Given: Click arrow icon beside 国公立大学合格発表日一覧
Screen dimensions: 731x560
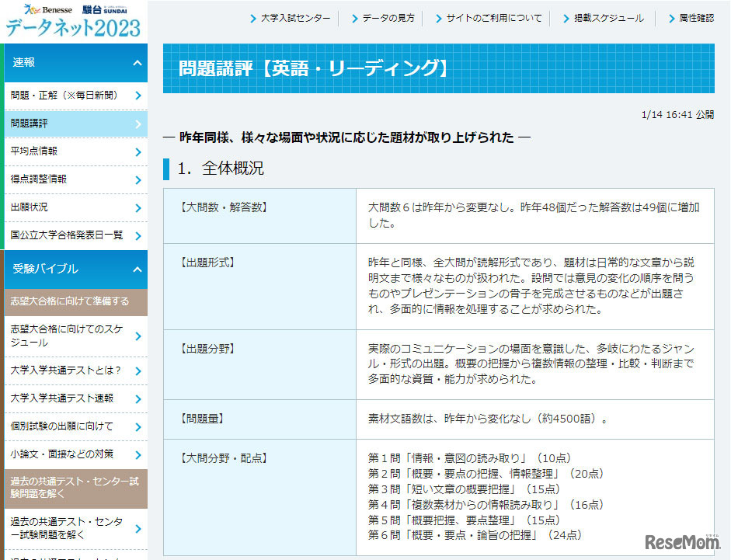Looking at the screenshot, I should pyautogui.click(x=137, y=235).
